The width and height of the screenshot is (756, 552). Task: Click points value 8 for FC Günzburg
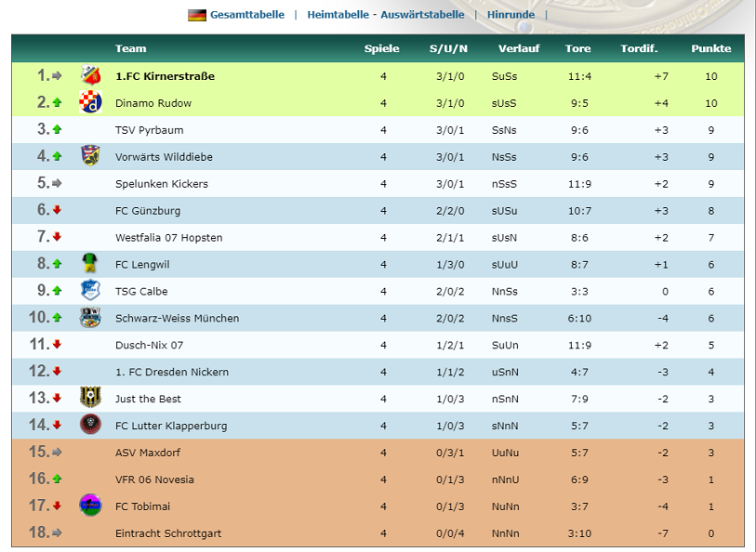[x=711, y=211]
